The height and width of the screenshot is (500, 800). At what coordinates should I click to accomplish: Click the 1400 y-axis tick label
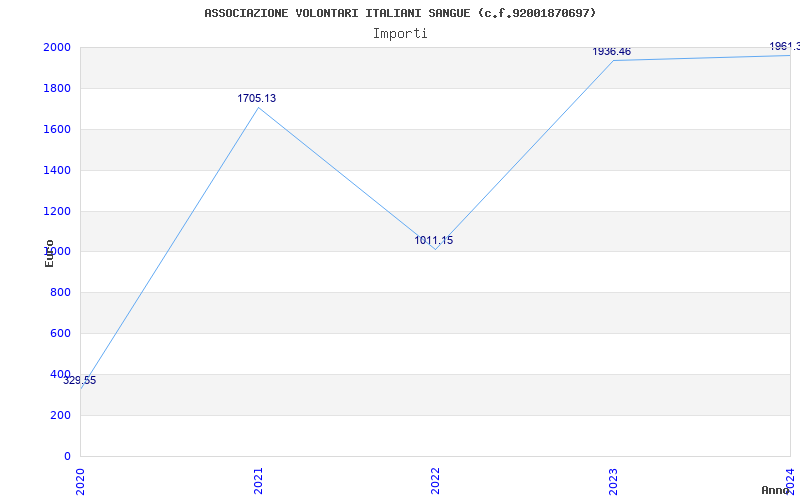tap(57, 170)
